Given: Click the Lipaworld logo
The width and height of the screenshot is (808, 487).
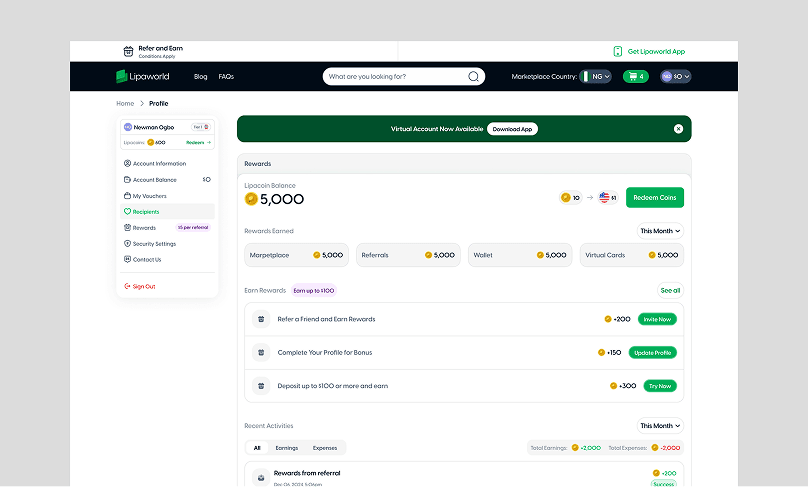Looking at the screenshot, I should pos(143,76).
